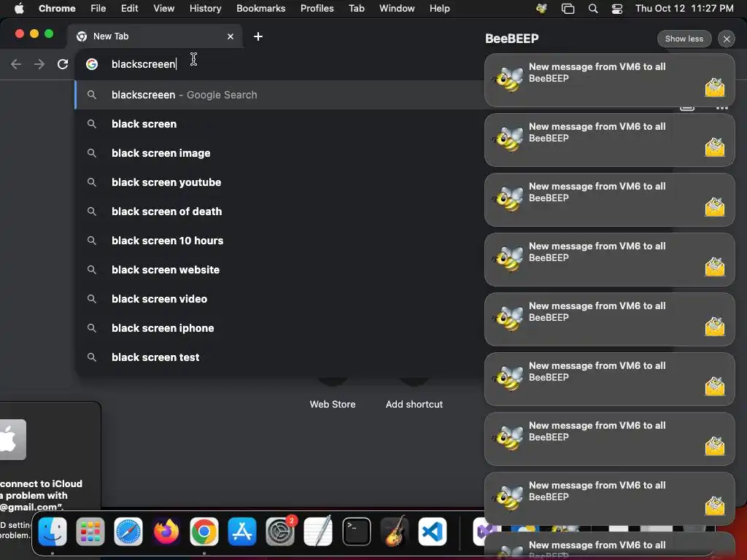Click the address bar containing blackscreeen
Image resolution: width=747 pixels, height=560 pixels.
(281, 64)
